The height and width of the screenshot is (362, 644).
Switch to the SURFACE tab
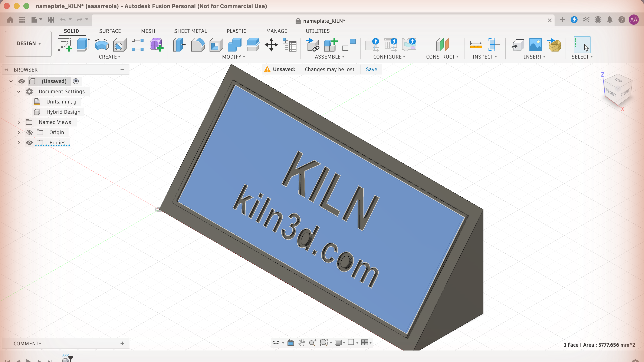click(110, 31)
